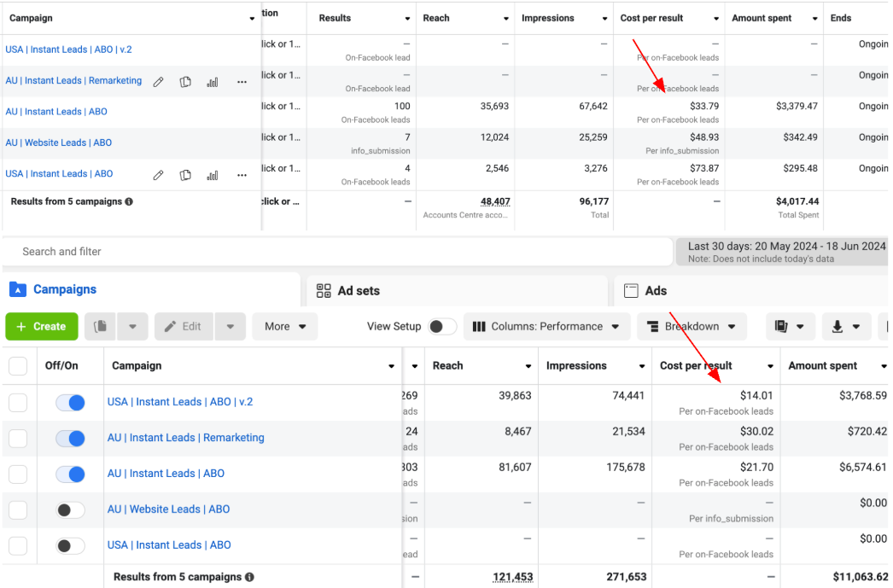This screenshot has width=893, height=588.
Task: Sort by upper Amount spent column header
Action: 762,18
